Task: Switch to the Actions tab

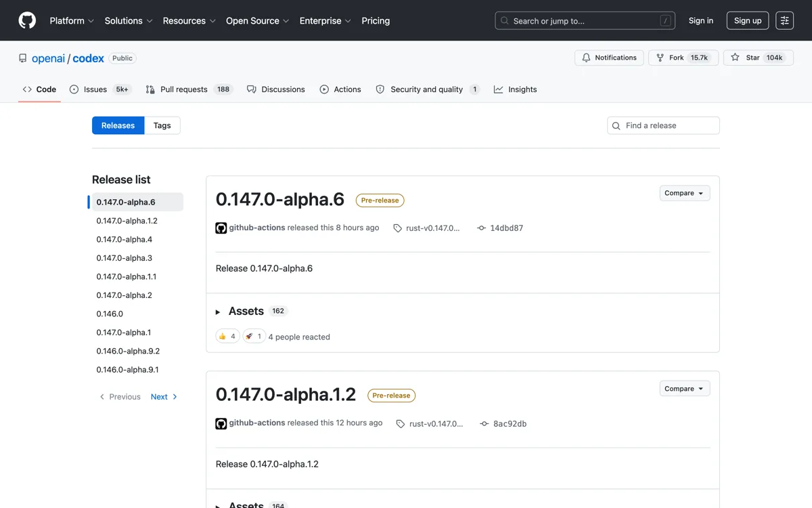Action: (340, 89)
